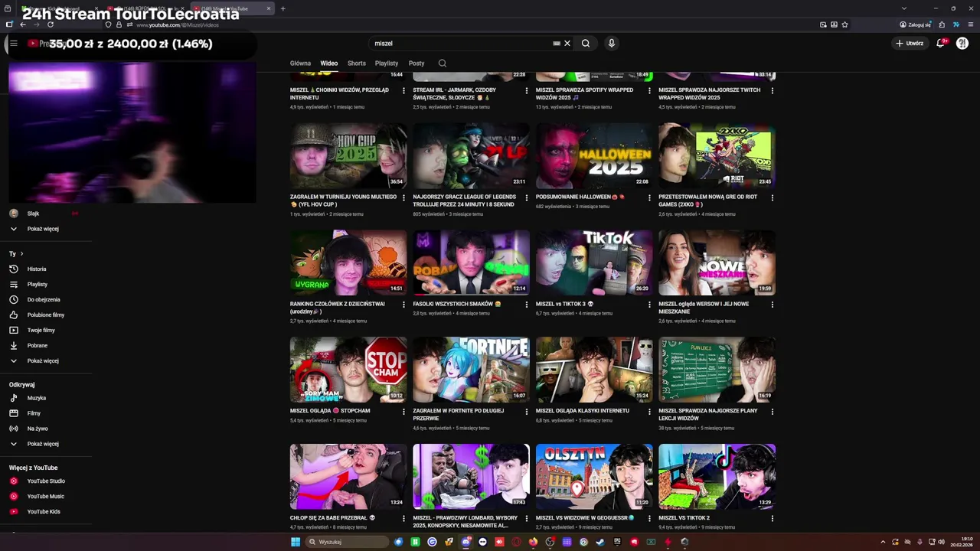Open the notifications bell

pos(941,44)
